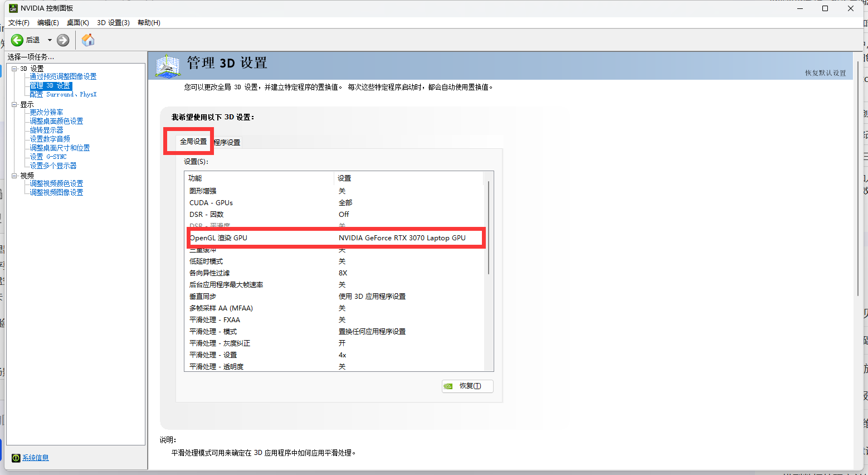Click the green Back arrow icon

click(x=17, y=40)
